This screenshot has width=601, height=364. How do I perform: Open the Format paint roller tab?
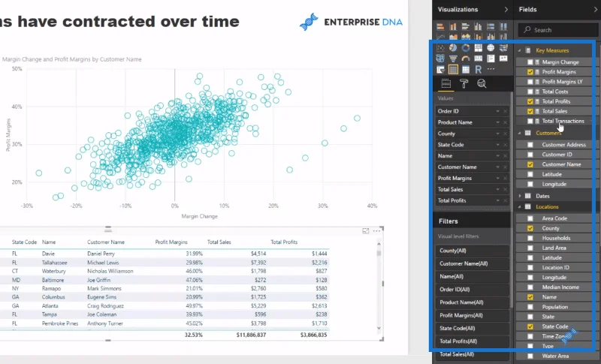tap(464, 83)
